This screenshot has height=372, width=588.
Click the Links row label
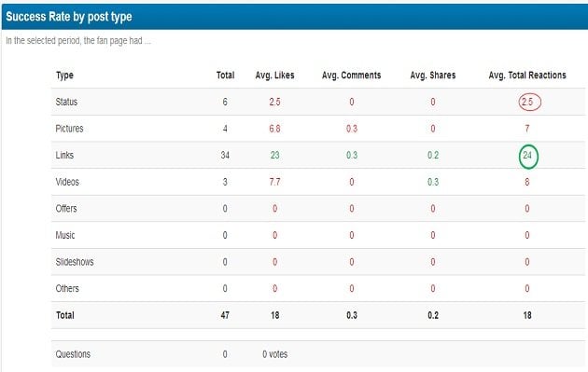[x=64, y=155]
